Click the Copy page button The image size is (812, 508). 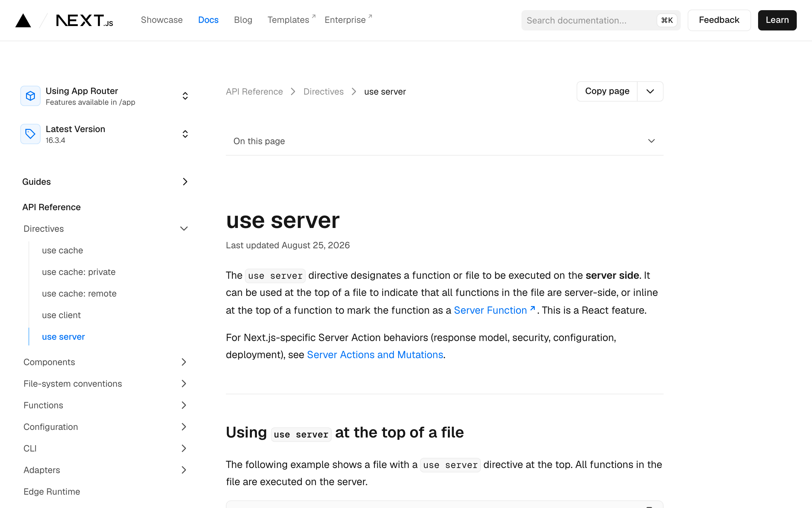607,91
